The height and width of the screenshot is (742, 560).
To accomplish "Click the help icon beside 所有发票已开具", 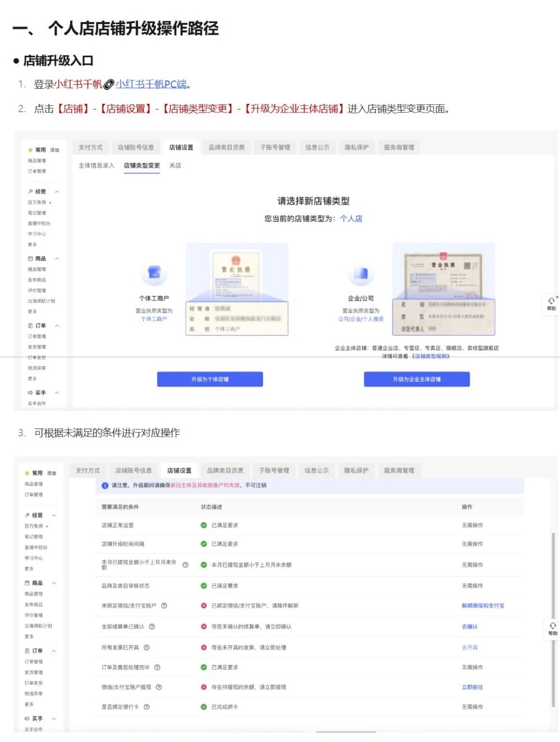I will point(147,648).
